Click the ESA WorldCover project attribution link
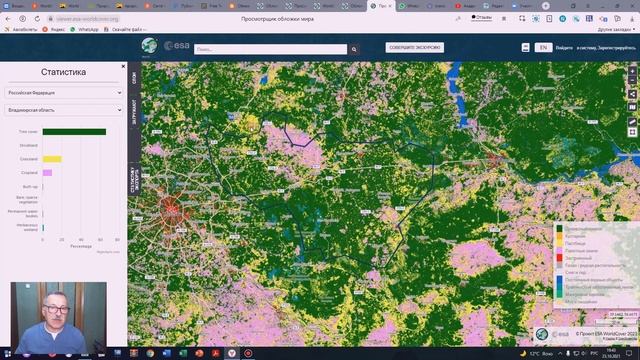Screen dimensions: 640x360 tap(606, 333)
